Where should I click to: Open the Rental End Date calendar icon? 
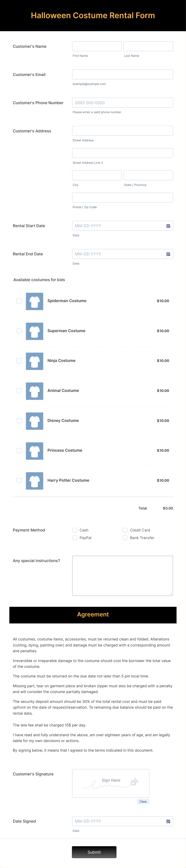tap(168, 254)
